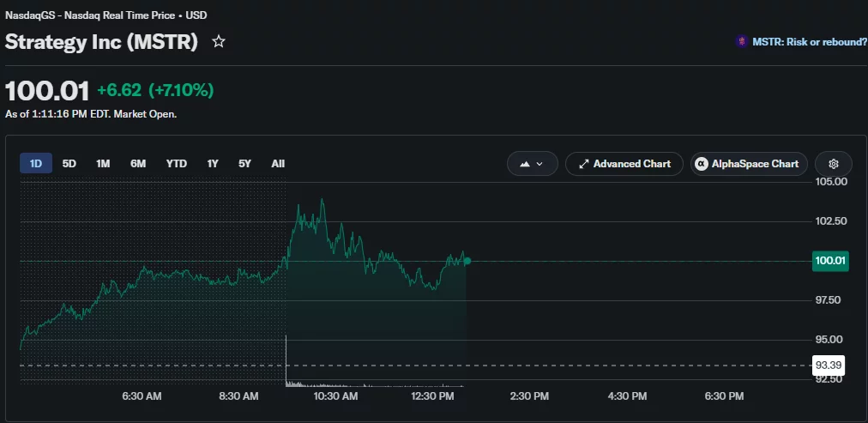This screenshot has width=868, height=423.
Task: Select the 6M range
Action: (x=138, y=163)
